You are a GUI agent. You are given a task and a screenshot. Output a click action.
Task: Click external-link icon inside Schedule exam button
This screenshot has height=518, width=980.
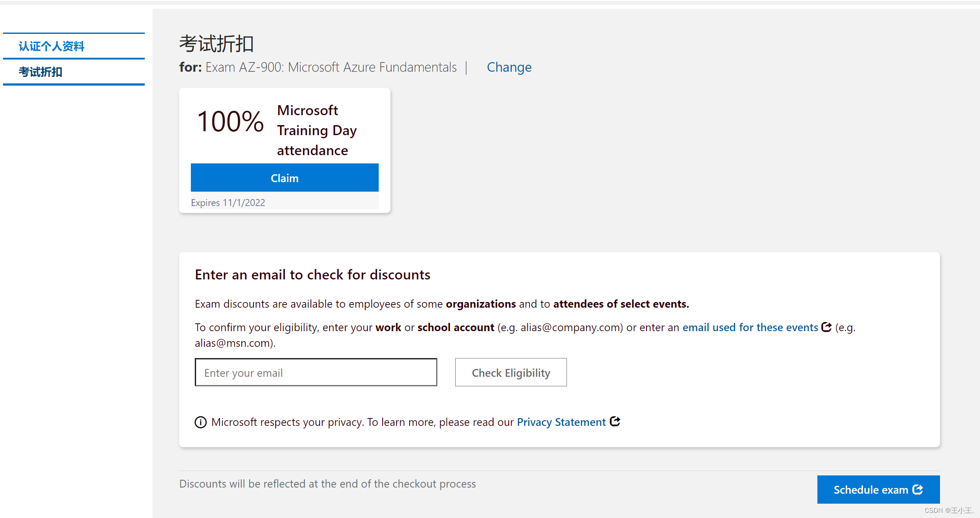(x=918, y=489)
